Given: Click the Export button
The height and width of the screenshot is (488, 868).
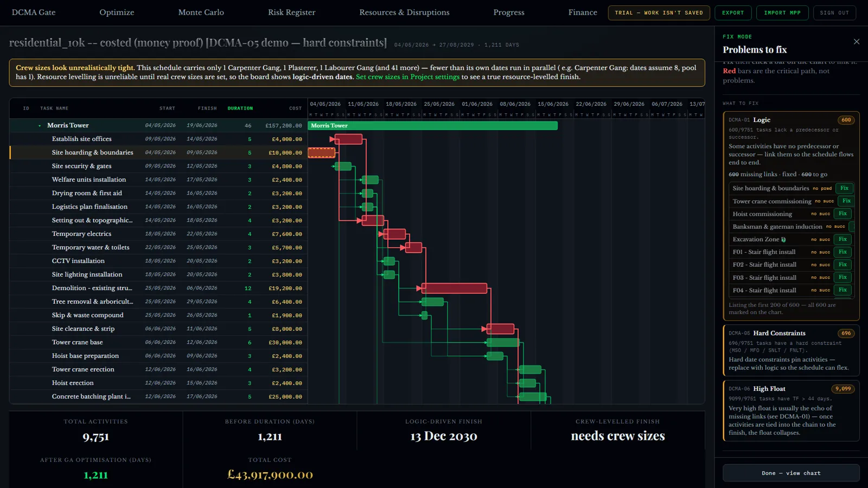Looking at the screenshot, I should pos(733,12).
